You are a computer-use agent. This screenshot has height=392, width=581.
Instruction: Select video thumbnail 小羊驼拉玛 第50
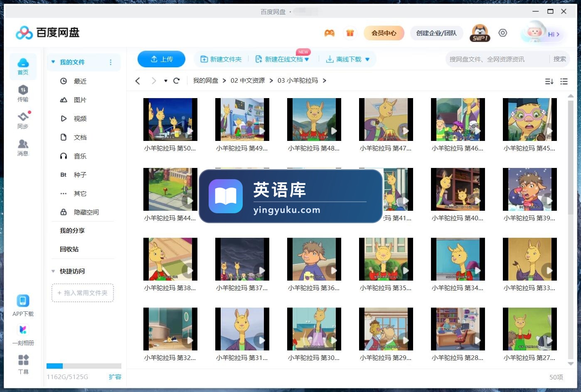(x=170, y=119)
